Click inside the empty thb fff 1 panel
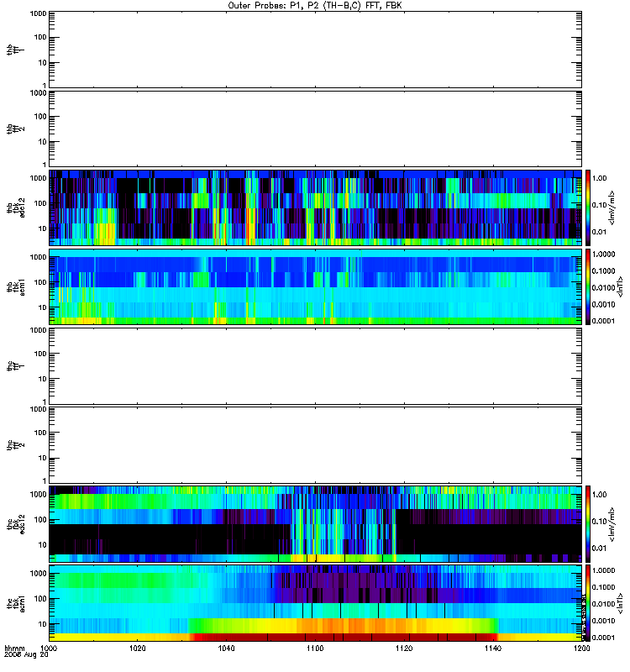 coord(315,50)
